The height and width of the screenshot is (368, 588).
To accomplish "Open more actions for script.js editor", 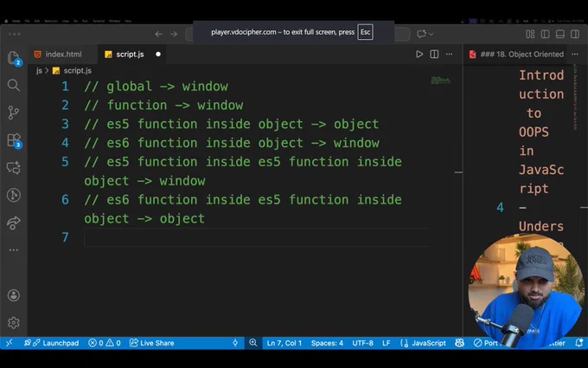I will point(450,54).
